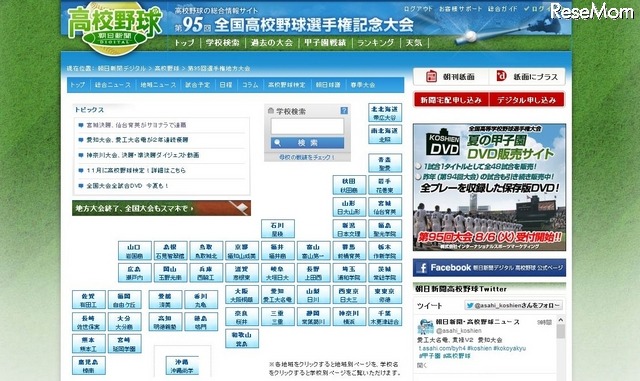
Task: Click the 宮城 仙台育英 tile
Action: 385,207
